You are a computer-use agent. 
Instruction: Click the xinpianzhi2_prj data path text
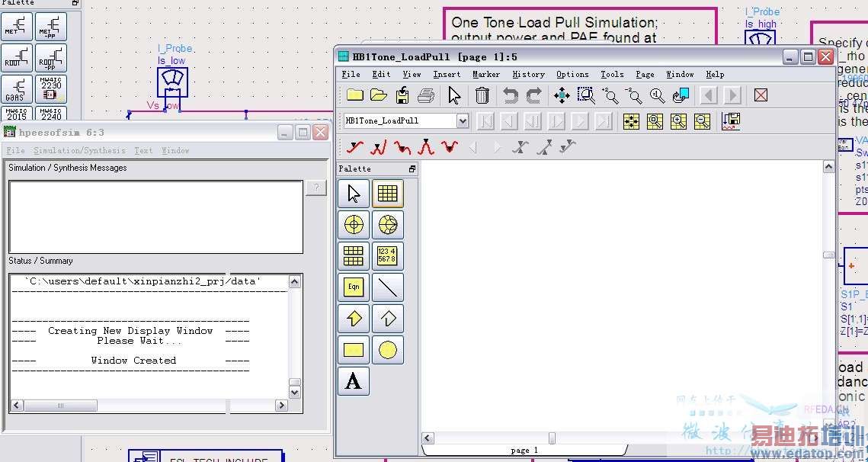(143, 281)
